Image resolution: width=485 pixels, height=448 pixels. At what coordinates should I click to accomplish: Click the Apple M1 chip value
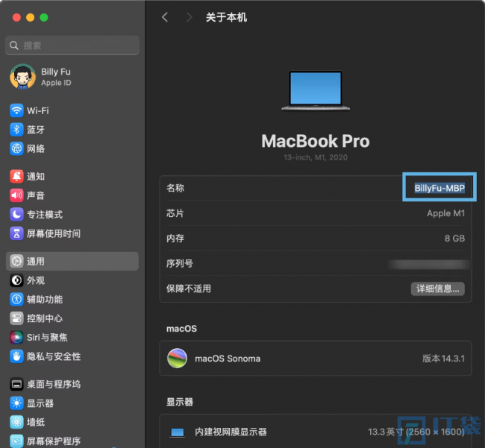point(445,213)
